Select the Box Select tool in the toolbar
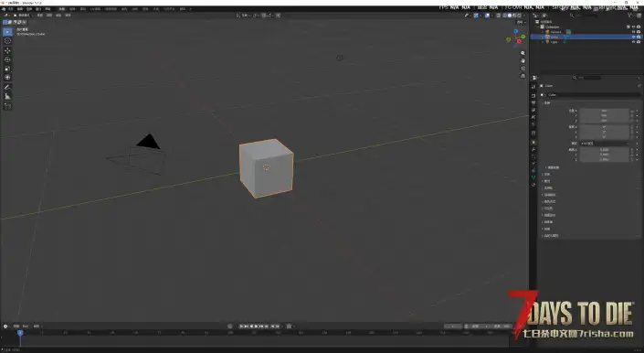 click(7, 32)
